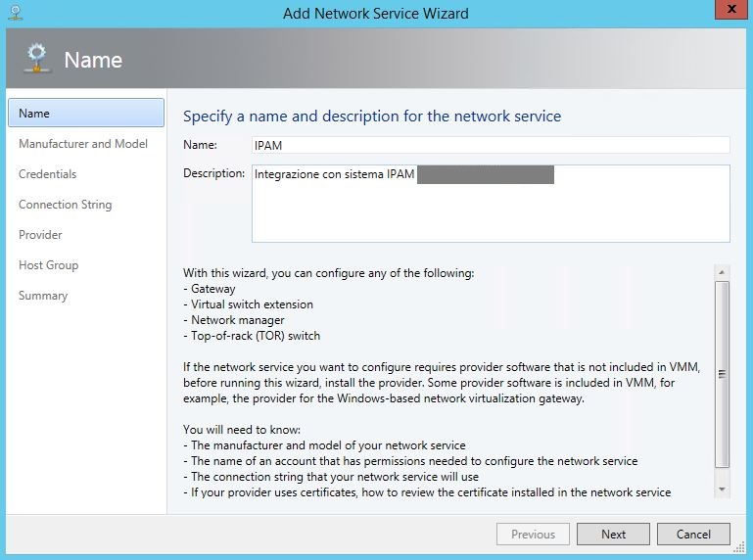Click the Cancel button

693,535
